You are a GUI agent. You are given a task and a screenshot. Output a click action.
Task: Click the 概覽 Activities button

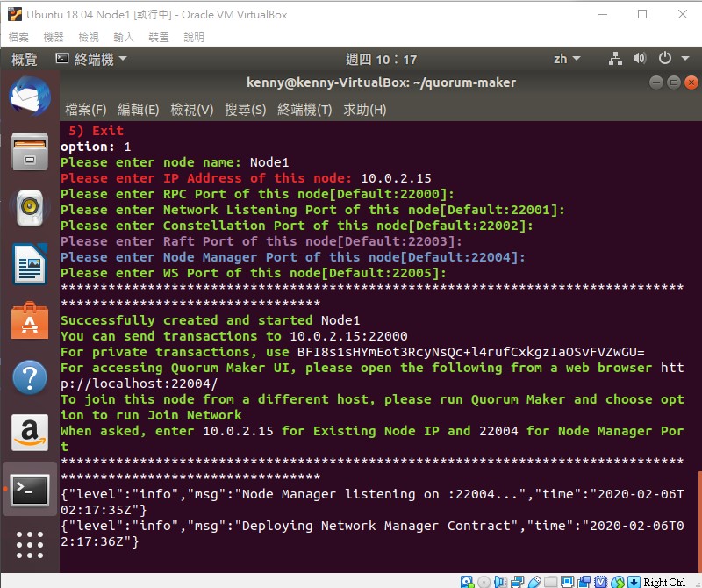click(25, 59)
